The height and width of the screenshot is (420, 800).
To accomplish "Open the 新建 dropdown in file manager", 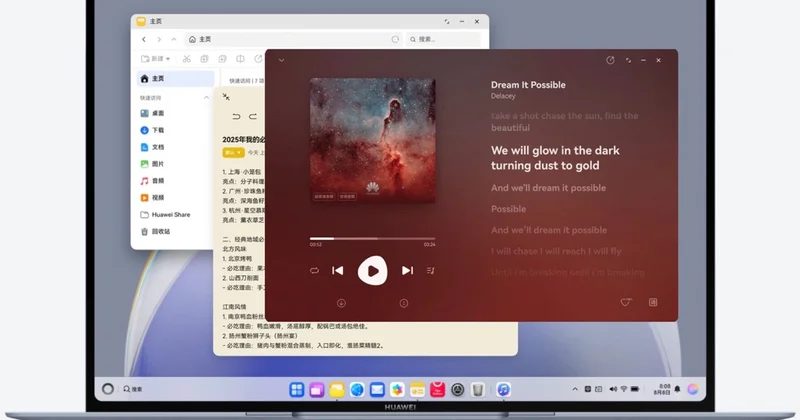I will pyautogui.click(x=155, y=59).
